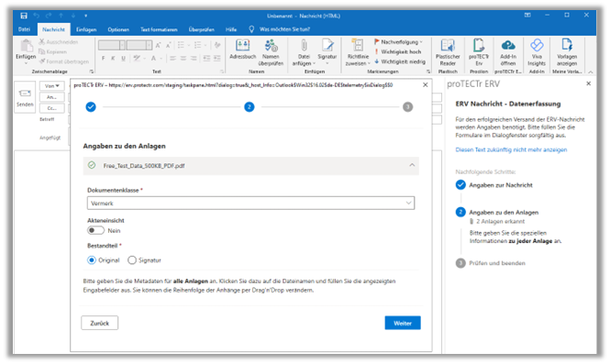Open the Nachverfolgung dropdown
This screenshot has width=610, height=364.
(x=398, y=41)
